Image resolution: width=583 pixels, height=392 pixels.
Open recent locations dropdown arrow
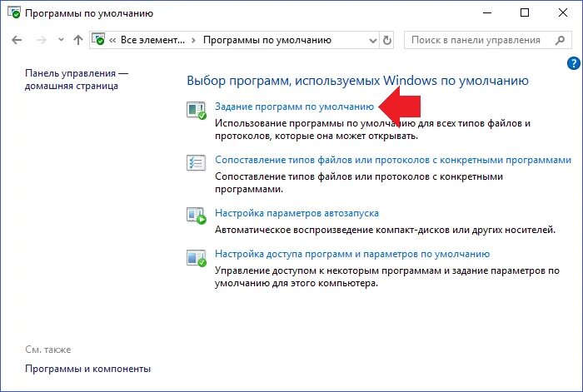pyautogui.click(x=61, y=39)
